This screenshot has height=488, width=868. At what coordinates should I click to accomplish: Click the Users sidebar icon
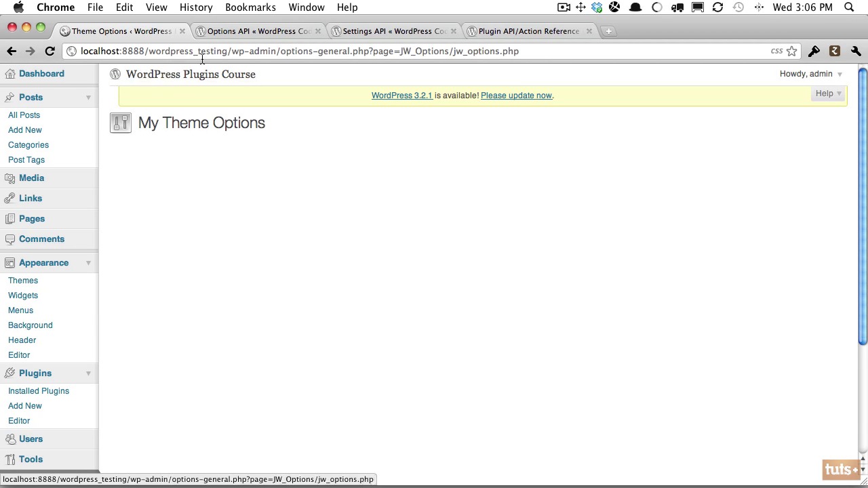click(9, 439)
